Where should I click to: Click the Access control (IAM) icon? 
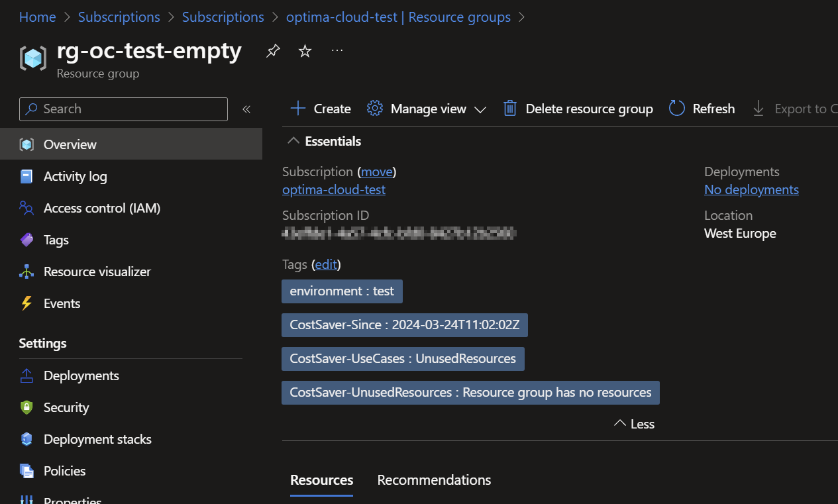[x=26, y=208]
